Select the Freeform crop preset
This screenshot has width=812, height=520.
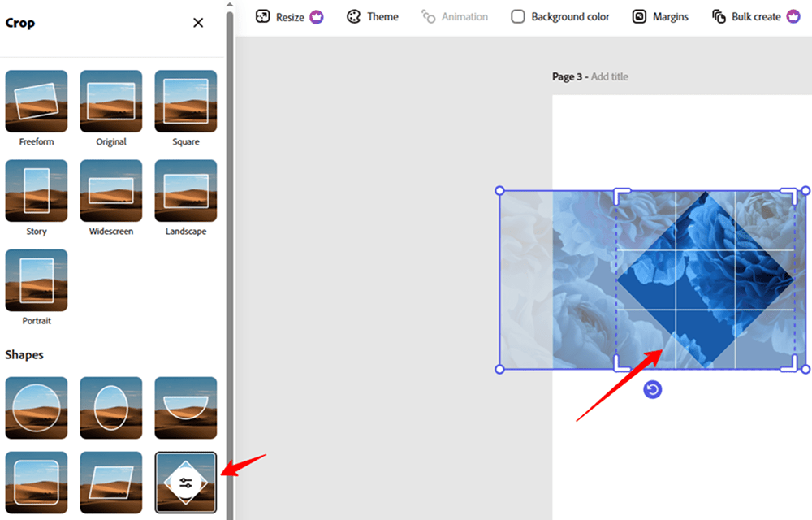37,101
